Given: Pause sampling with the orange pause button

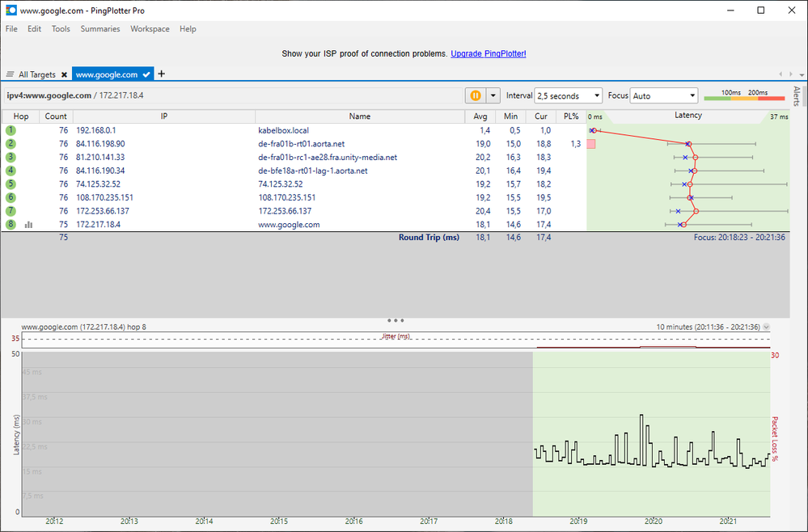Looking at the screenshot, I should click(x=476, y=95).
